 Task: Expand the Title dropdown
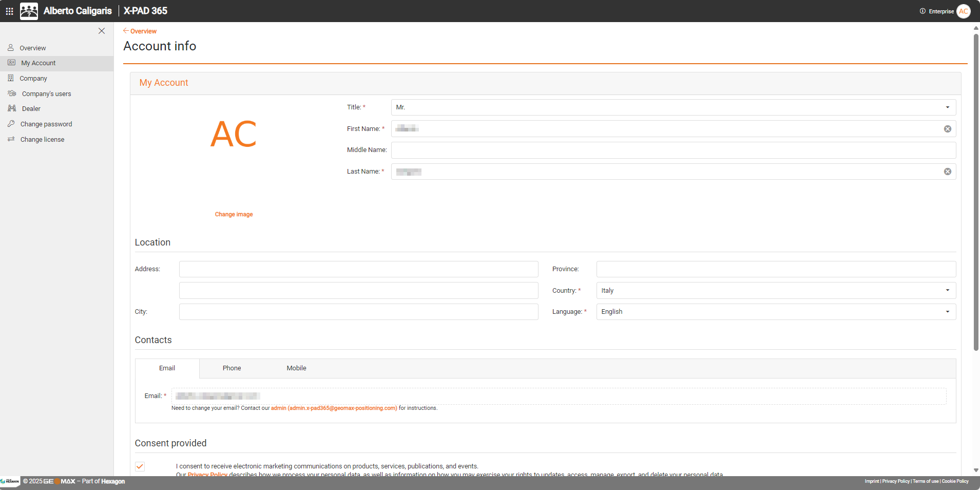click(x=947, y=107)
